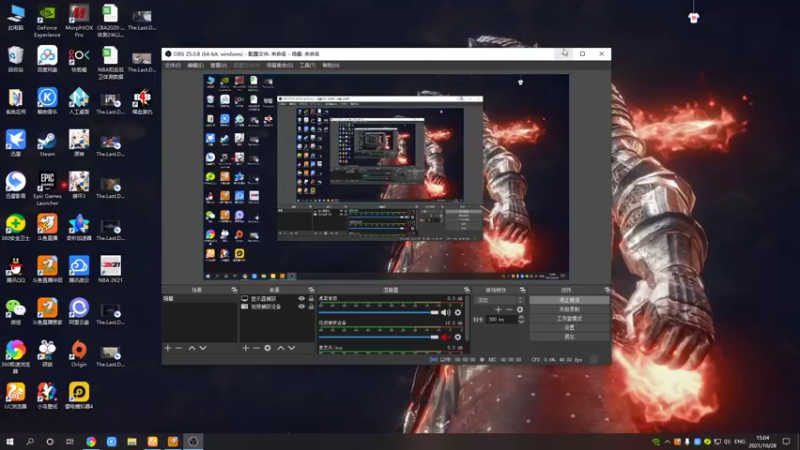Open the 编辑(E) Edit menu in OBS
800x450 pixels.
pyautogui.click(x=195, y=65)
